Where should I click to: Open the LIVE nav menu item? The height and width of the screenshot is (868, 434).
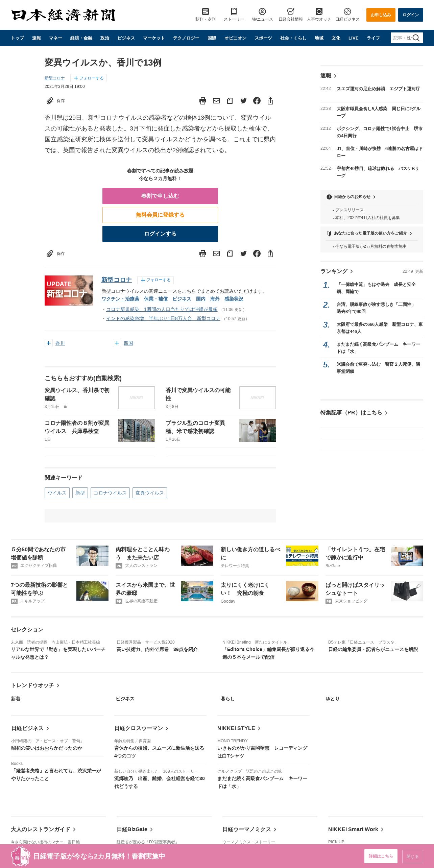coord(353,38)
